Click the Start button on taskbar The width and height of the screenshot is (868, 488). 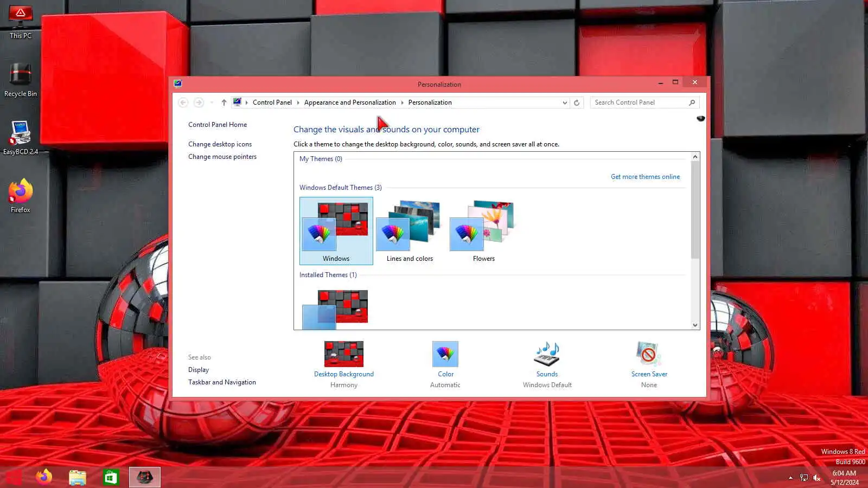tap(13, 477)
